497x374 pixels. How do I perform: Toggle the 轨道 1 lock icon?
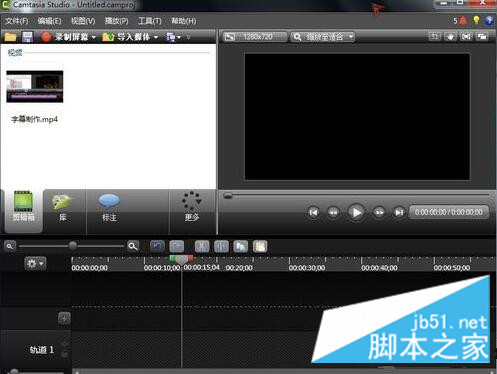(x=65, y=354)
